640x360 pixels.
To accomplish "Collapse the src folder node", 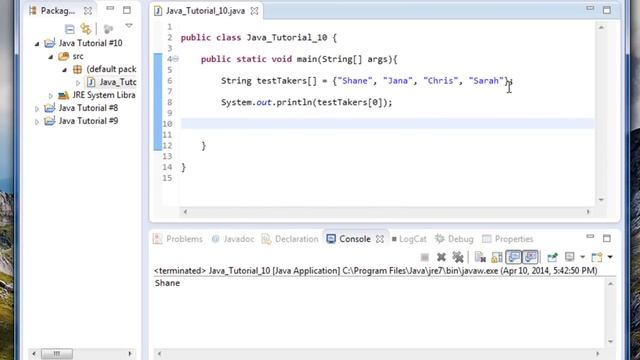I will point(51,57).
